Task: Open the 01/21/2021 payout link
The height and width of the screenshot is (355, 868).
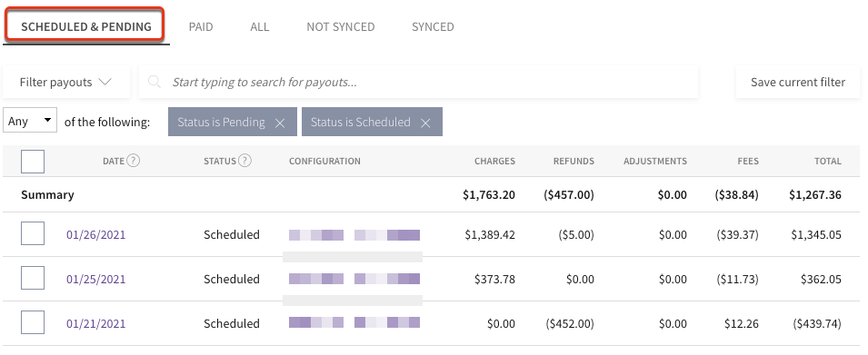Action: [95, 323]
